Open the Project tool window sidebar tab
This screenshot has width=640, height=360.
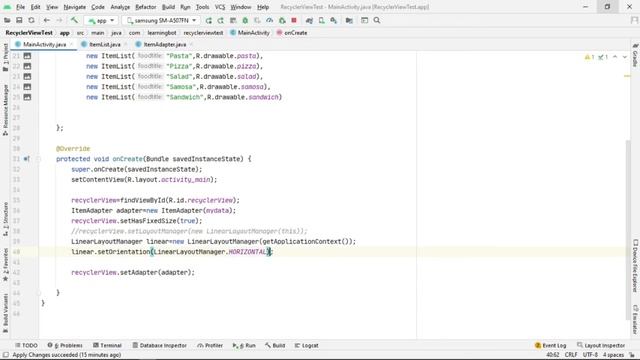point(5,57)
